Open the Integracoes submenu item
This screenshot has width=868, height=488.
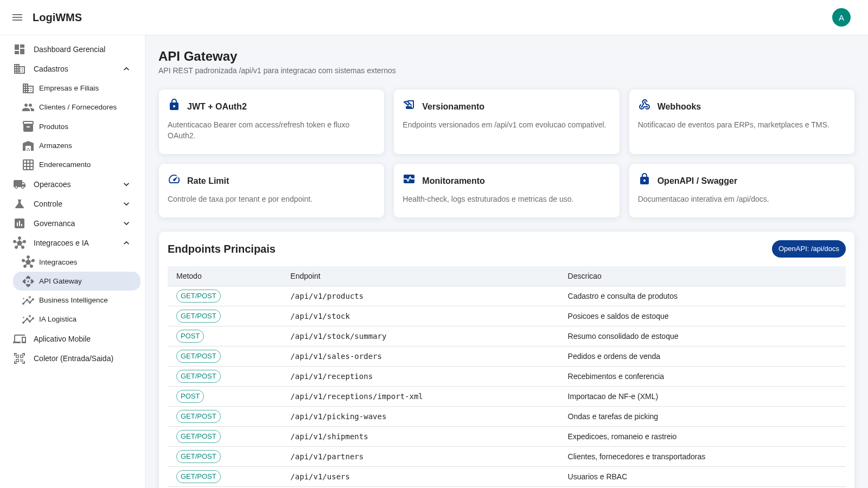pyautogui.click(x=76, y=262)
